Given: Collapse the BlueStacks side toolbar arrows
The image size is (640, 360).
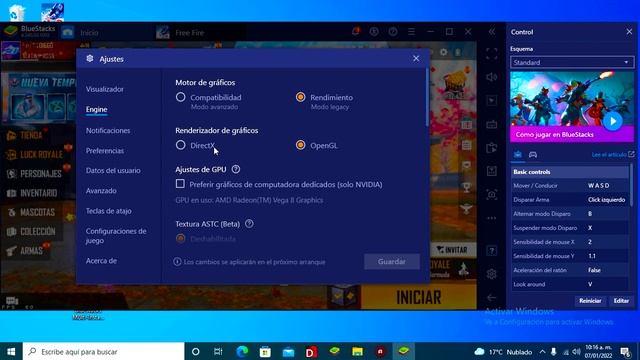Looking at the screenshot, I should pos(492,31).
